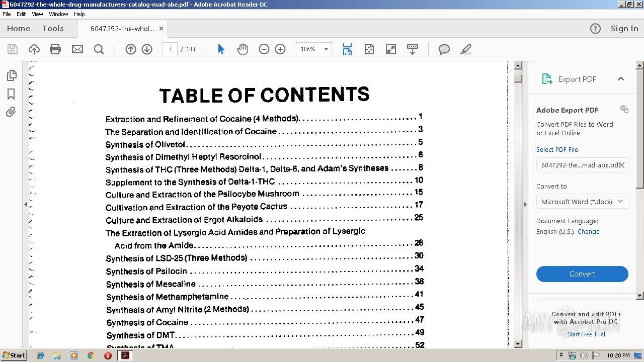Click the Select PDF File link
The height and width of the screenshot is (362, 644).
(557, 149)
